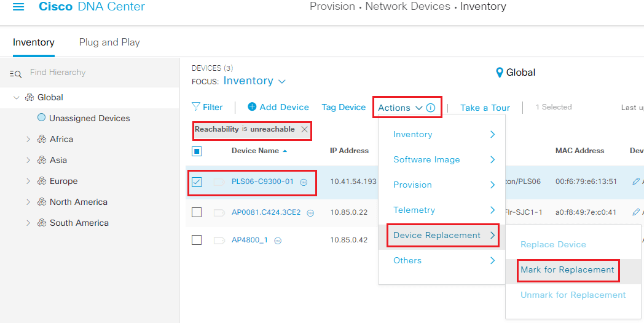This screenshot has height=323, width=644.
Task: Click MAC address 00:f6:79:e6:13:51
Action: (586, 181)
